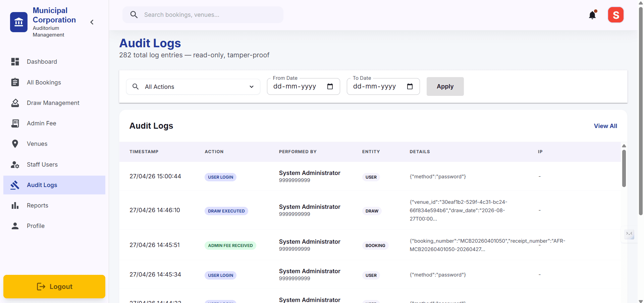The height and width of the screenshot is (303, 644).
Task: Click the Reports bar chart icon
Action: pos(15,205)
